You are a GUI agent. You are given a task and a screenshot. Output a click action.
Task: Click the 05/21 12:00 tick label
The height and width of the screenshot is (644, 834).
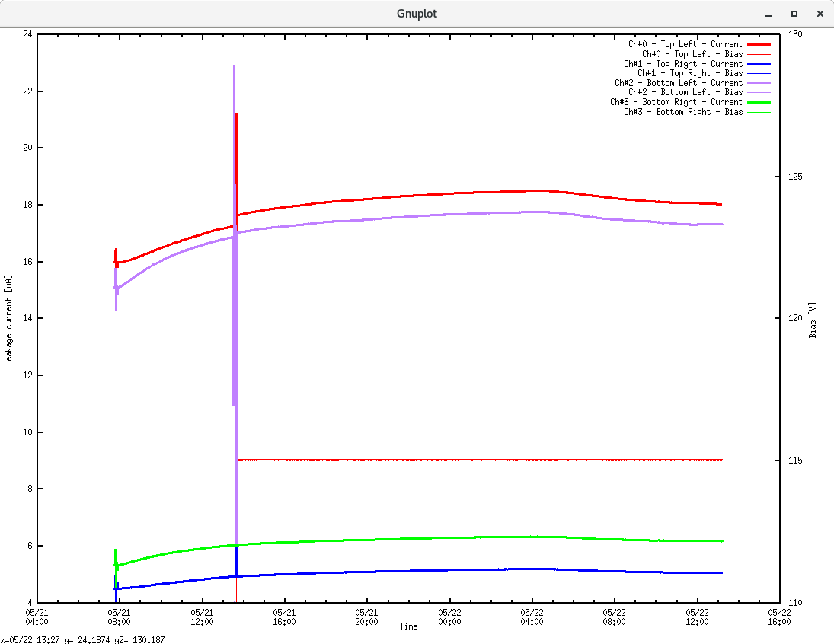[202, 617]
